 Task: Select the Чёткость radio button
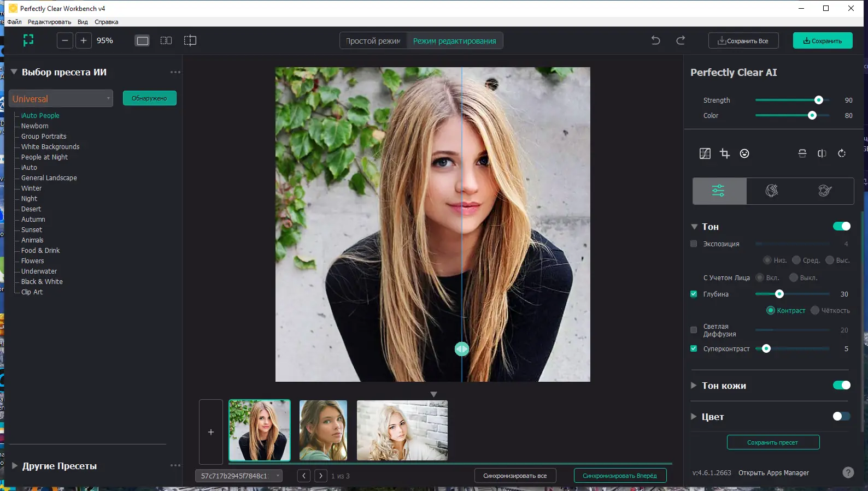pos(815,310)
